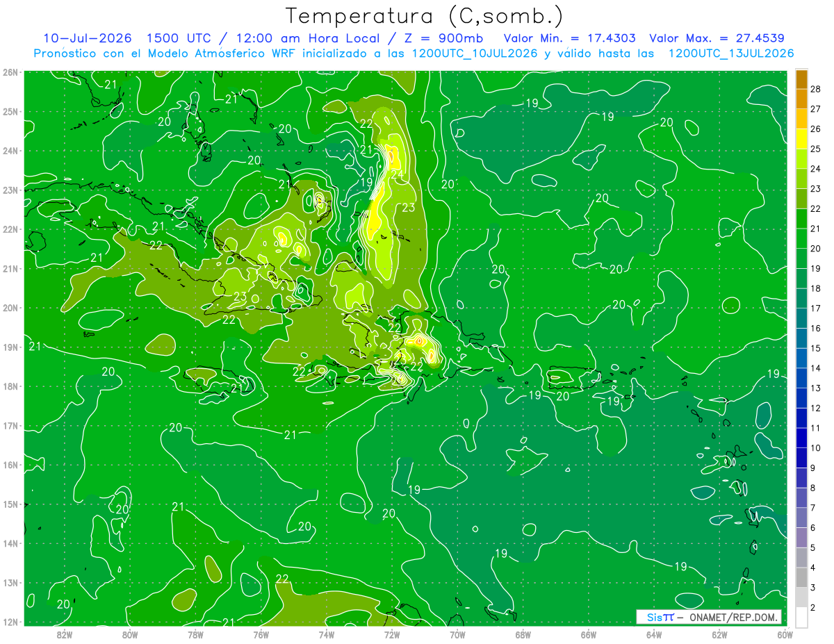Click the "15N" latitude label
The height and width of the screenshot is (644, 834).
[10, 504]
